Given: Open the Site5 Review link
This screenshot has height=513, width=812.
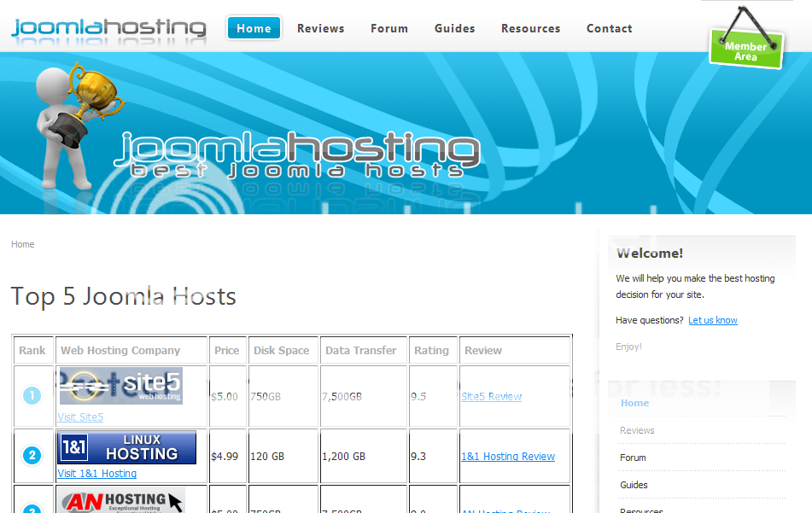Looking at the screenshot, I should (x=492, y=397).
